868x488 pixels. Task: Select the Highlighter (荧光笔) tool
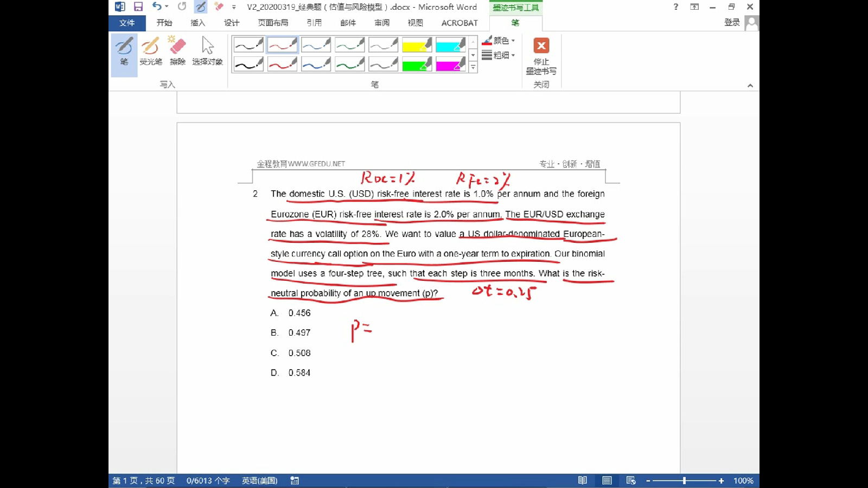pyautogui.click(x=150, y=52)
